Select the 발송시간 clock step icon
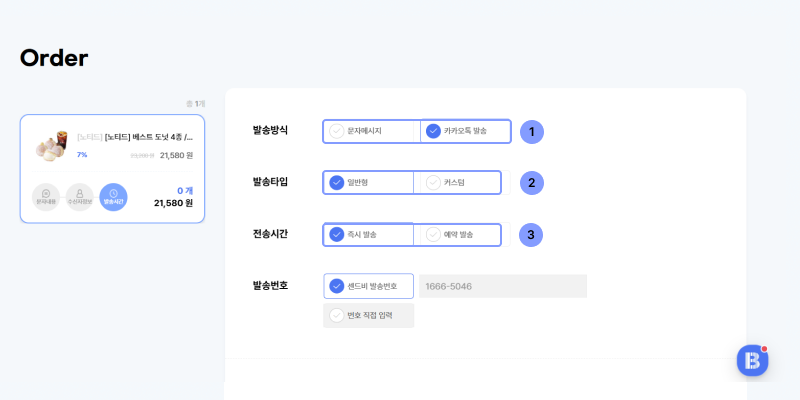 tap(114, 197)
